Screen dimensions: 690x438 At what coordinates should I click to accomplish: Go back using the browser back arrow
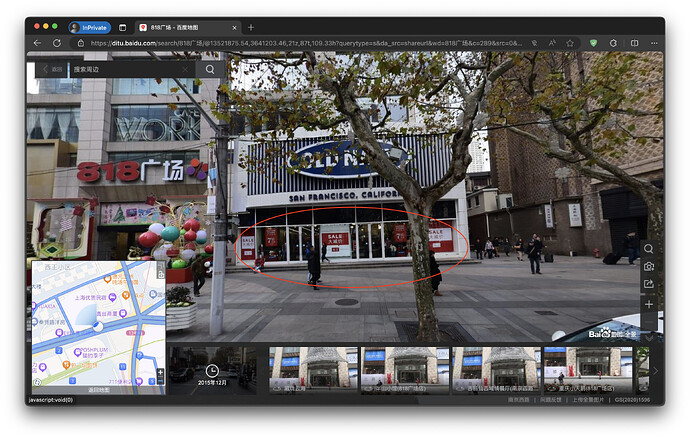click(38, 43)
